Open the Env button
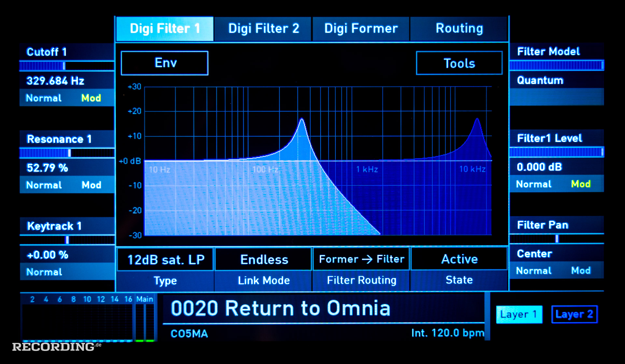This screenshot has width=625, height=364. [165, 63]
